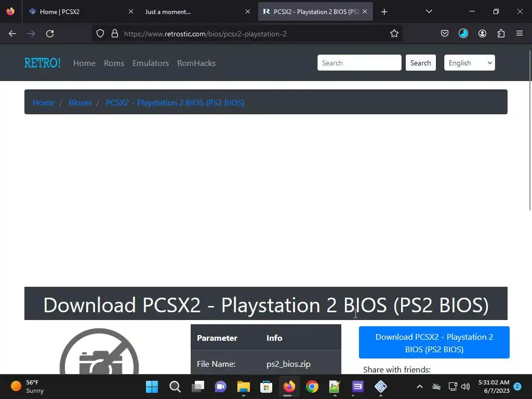Focus the site Search text field

pyautogui.click(x=360, y=63)
